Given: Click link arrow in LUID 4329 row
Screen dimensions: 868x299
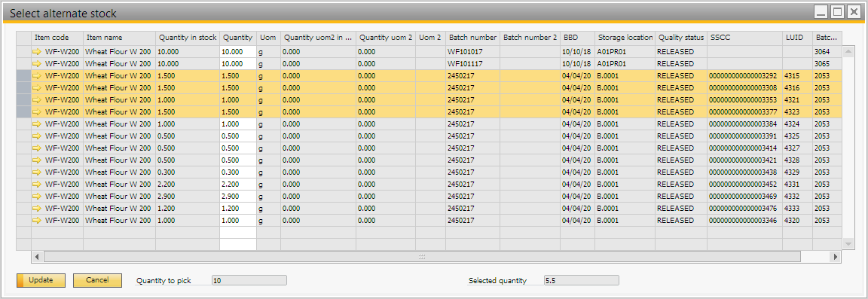Looking at the screenshot, I should [37, 172].
